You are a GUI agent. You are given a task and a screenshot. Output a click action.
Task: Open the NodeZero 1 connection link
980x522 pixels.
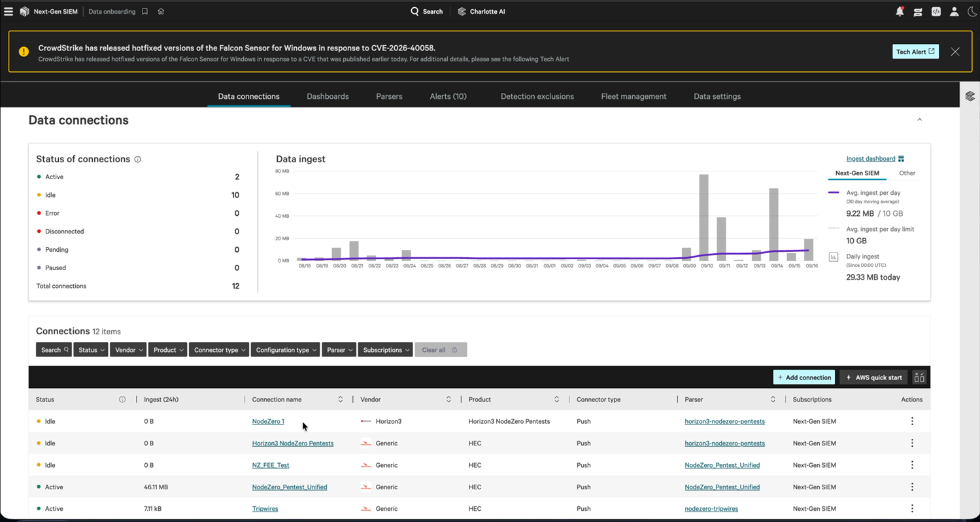(x=268, y=421)
